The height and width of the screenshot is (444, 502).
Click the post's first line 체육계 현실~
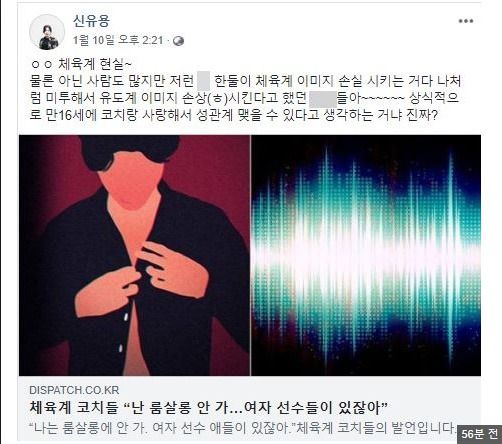(x=81, y=64)
